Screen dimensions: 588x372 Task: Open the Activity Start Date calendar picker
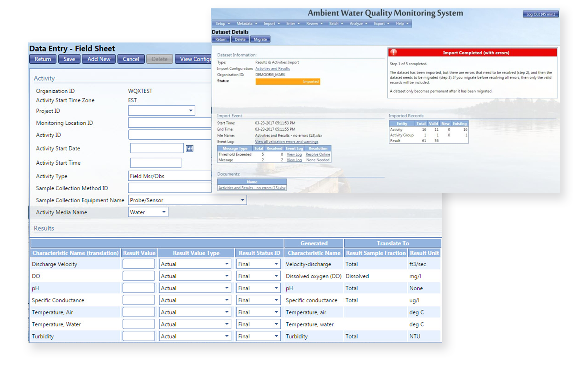point(190,148)
